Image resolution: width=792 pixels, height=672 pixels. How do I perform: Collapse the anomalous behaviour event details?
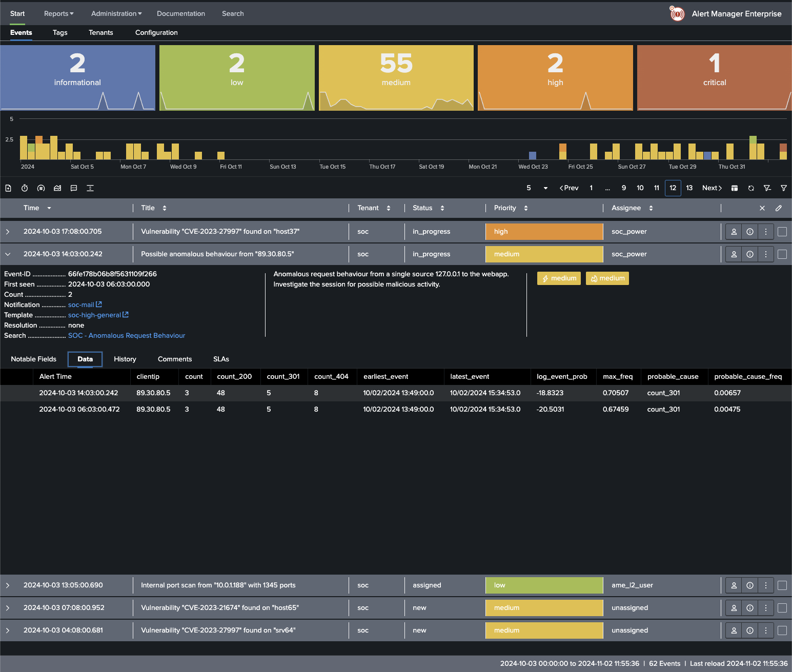(7, 254)
